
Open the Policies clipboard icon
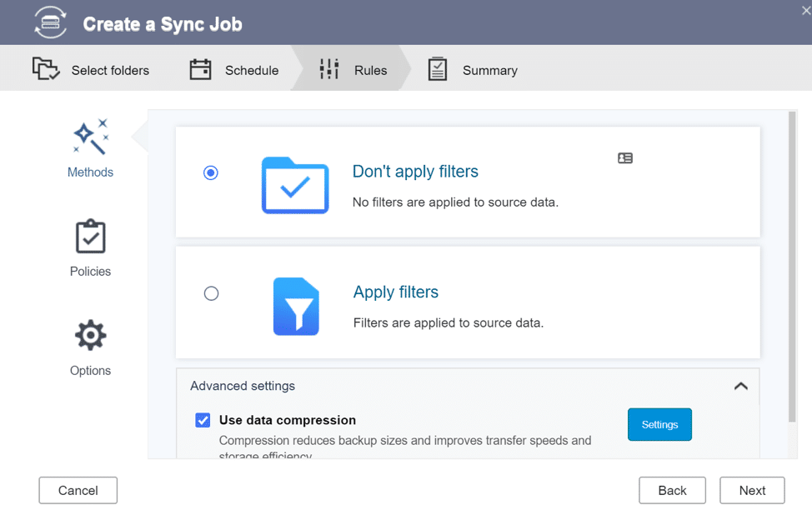coord(91,237)
